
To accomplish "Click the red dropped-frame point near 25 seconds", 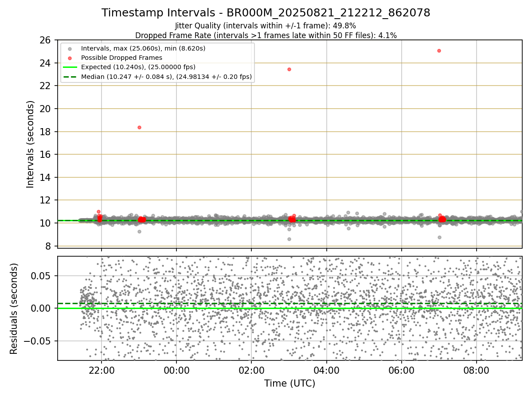I will point(439,51).
